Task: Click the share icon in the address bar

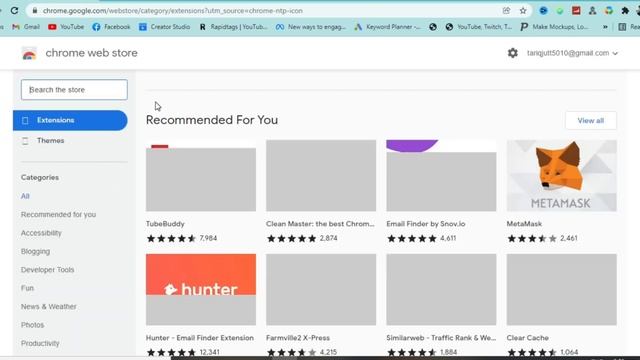Action: 506,11
